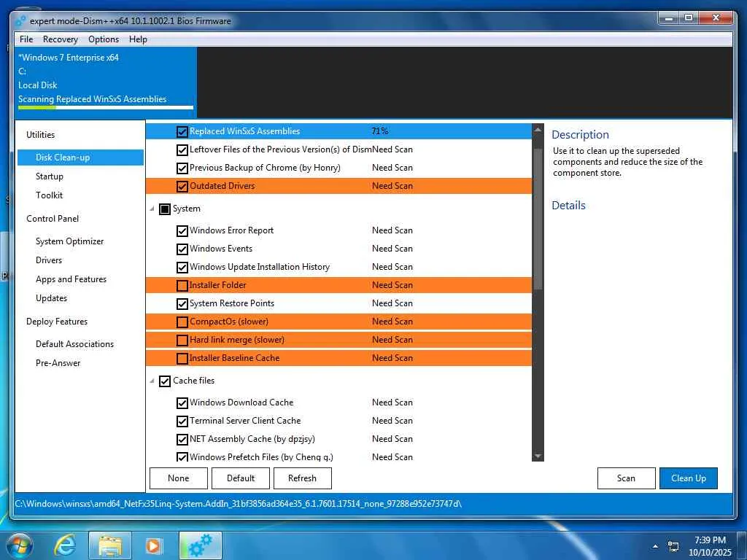The width and height of the screenshot is (747, 560).
Task: Uncheck Outdated Drivers checkbox
Action: click(182, 186)
